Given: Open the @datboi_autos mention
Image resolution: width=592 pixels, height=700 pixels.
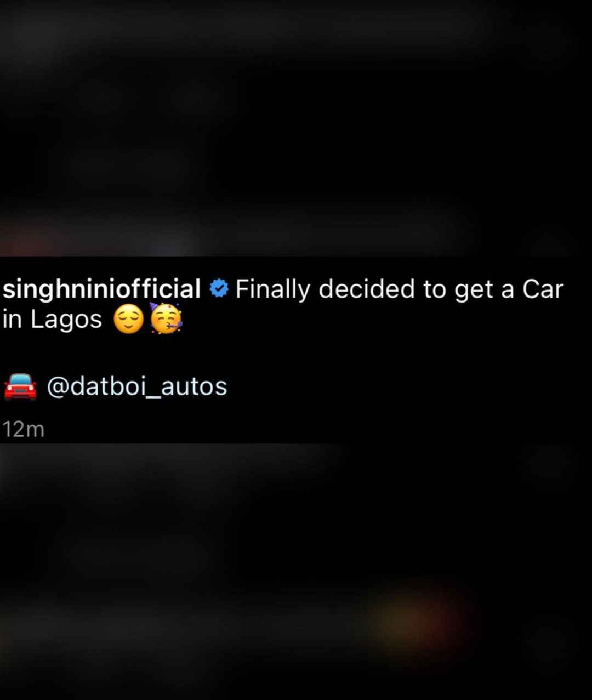Looking at the screenshot, I should pos(137,387).
